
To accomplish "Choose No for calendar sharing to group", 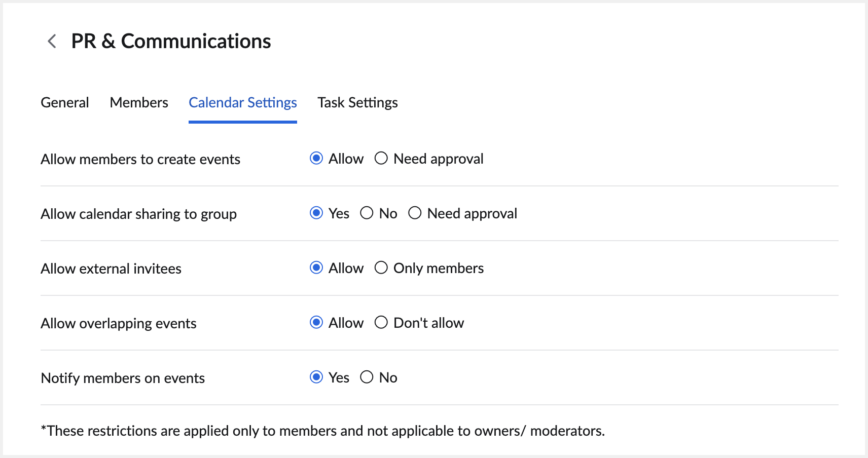I will click(367, 213).
